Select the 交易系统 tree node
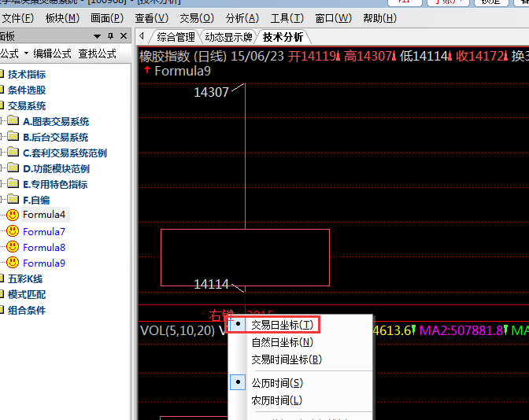The image size is (529, 420). [27, 106]
